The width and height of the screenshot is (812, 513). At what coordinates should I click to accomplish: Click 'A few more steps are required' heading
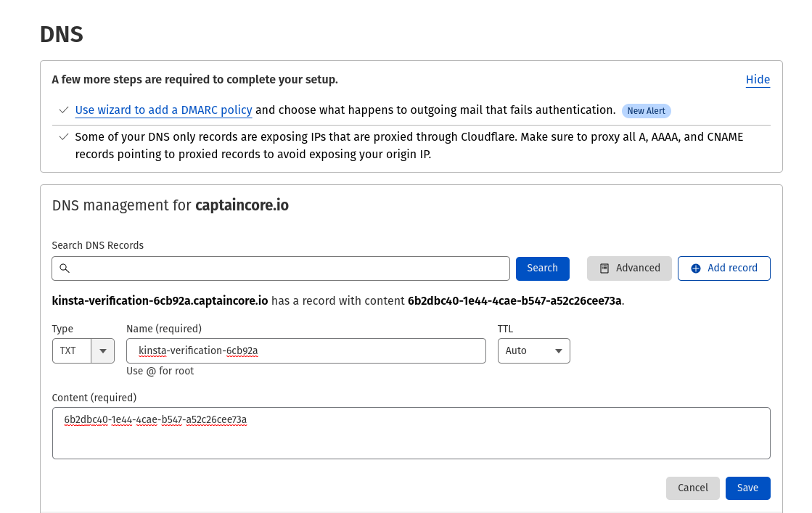194,80
